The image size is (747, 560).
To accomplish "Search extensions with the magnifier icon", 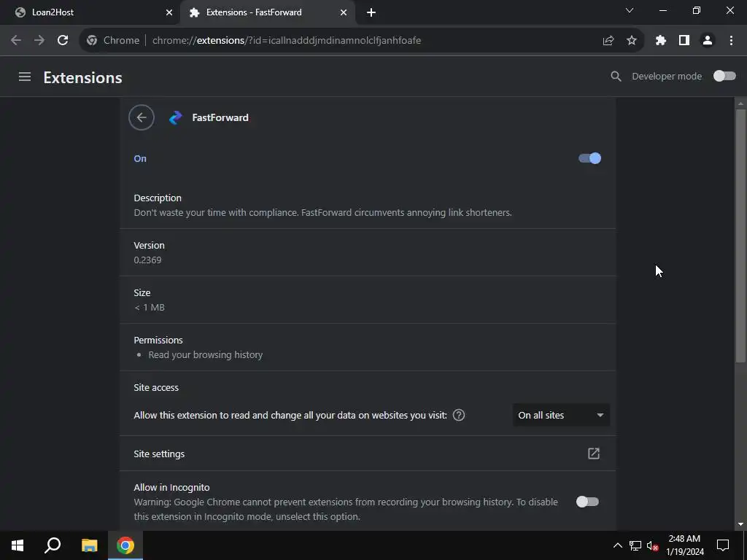I will coord(616,76).
